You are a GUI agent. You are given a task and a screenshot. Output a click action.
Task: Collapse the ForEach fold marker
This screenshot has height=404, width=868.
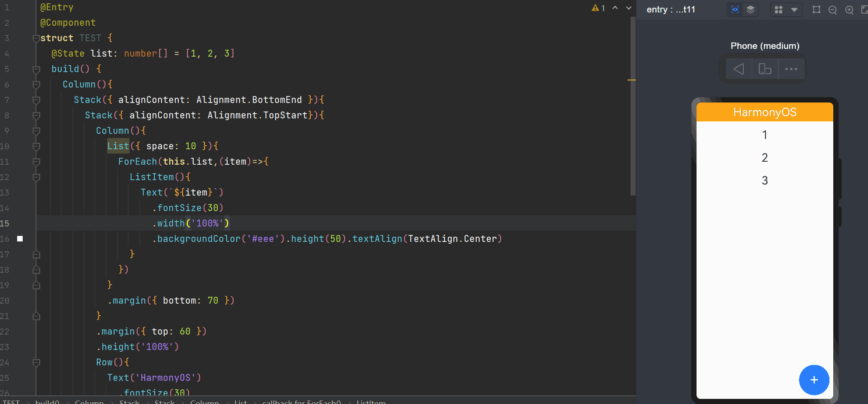(x=36, y=162)
